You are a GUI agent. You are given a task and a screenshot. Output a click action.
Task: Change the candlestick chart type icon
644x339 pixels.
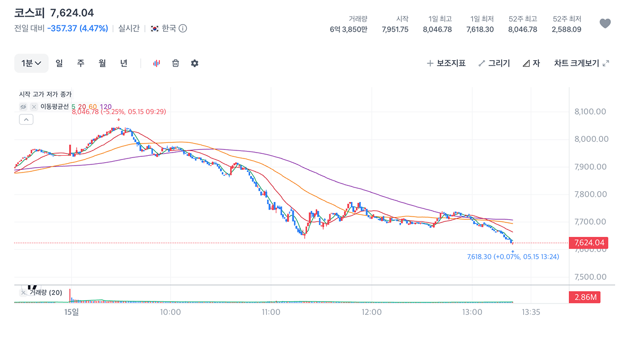(x=157, y=63)
